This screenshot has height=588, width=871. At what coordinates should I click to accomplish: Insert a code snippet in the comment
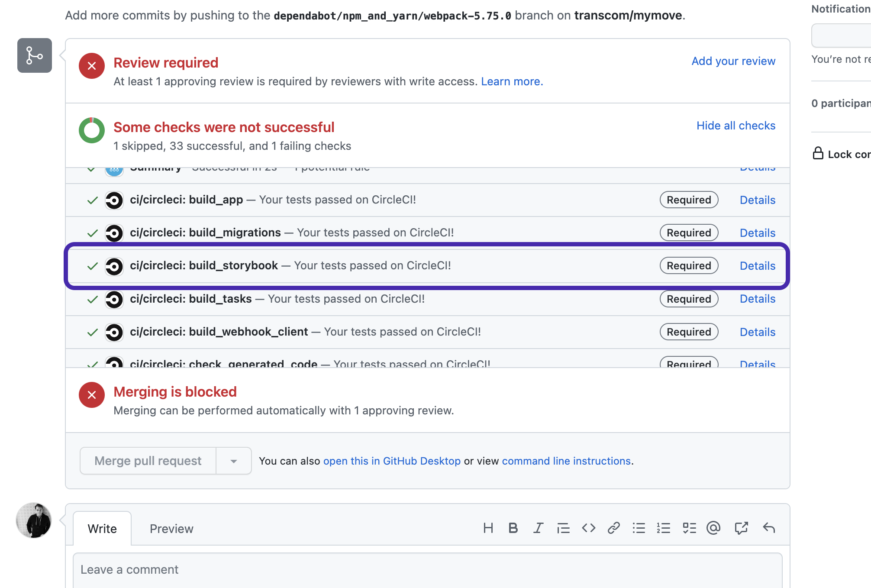pos(588,528)
